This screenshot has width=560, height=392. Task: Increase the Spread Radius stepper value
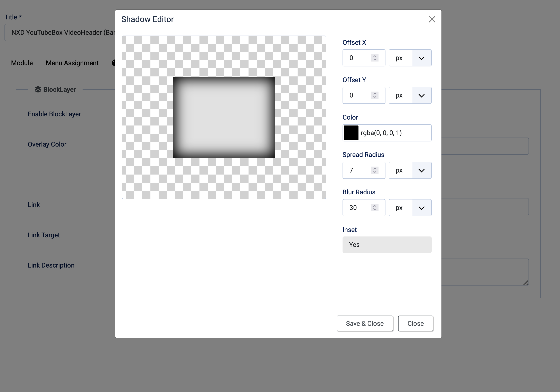(x=375, y=168)
